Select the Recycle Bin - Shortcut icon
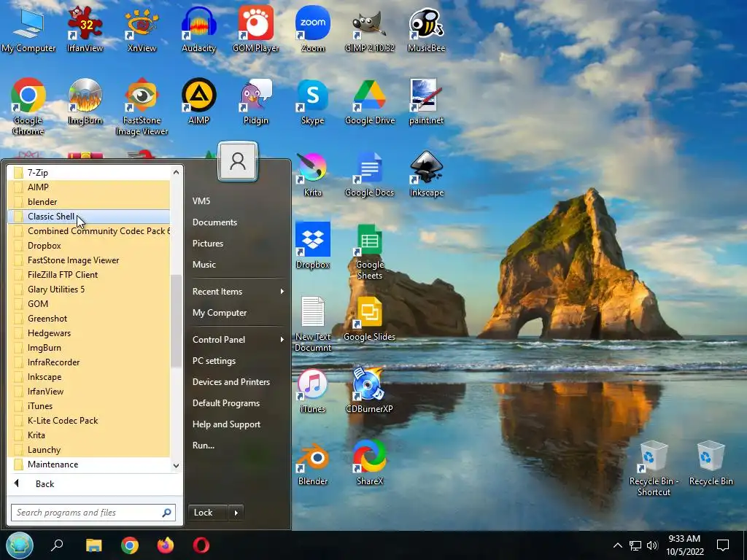This screenshot has height=560, width=747. point(654,468)
